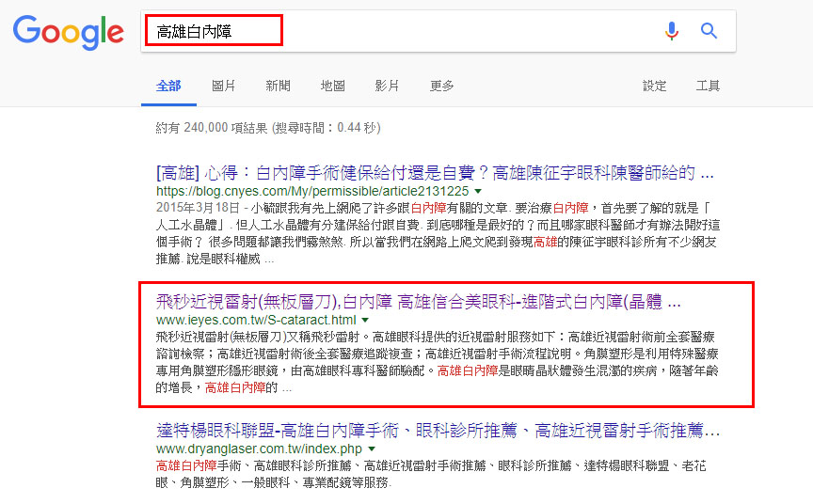Expand dropdown arrow beside www.ieyes.com.tw URL

pos(365,320)
